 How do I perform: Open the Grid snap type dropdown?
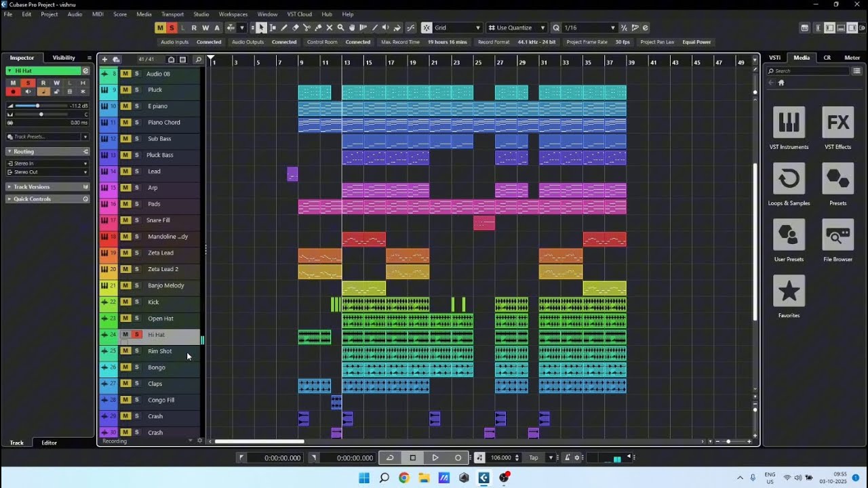point(458,28)
